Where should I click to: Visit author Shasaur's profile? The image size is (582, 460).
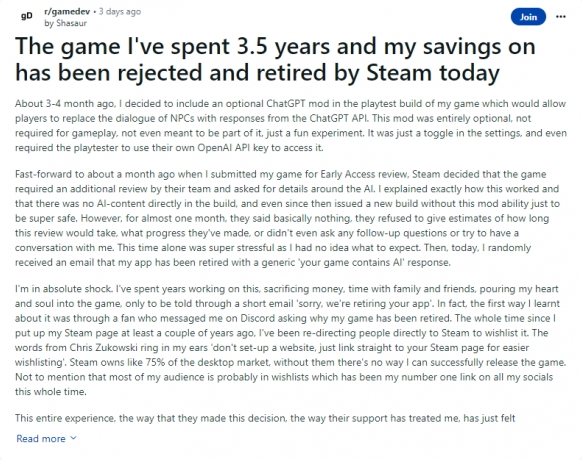click(71, 23)
